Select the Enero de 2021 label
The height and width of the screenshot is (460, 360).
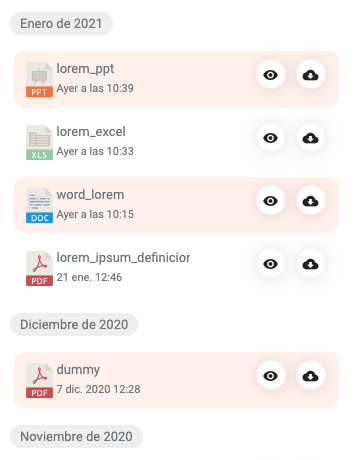(x=61, y=24)
